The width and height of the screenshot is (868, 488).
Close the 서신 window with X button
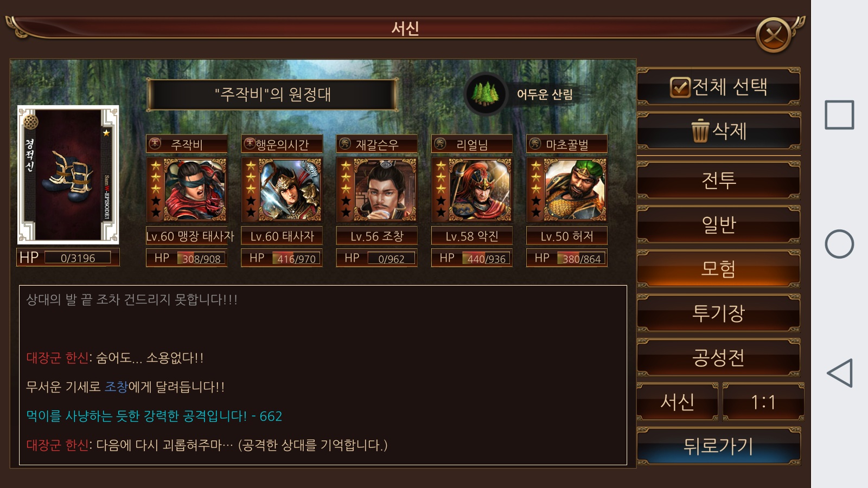(773, 36)
